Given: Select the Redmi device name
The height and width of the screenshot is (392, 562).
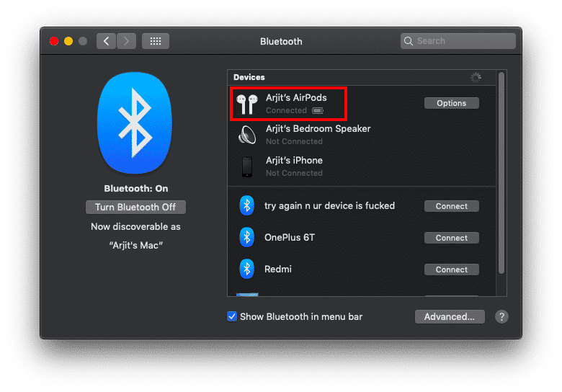Looking at the screenshot, I should pos(278,269).
